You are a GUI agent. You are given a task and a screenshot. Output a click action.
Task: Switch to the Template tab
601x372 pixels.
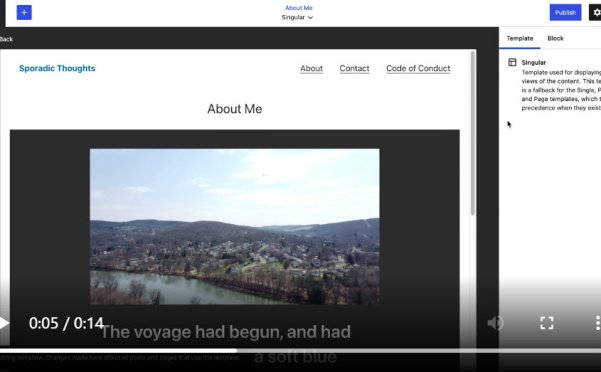pyautogui.click(x=520, y=38)
